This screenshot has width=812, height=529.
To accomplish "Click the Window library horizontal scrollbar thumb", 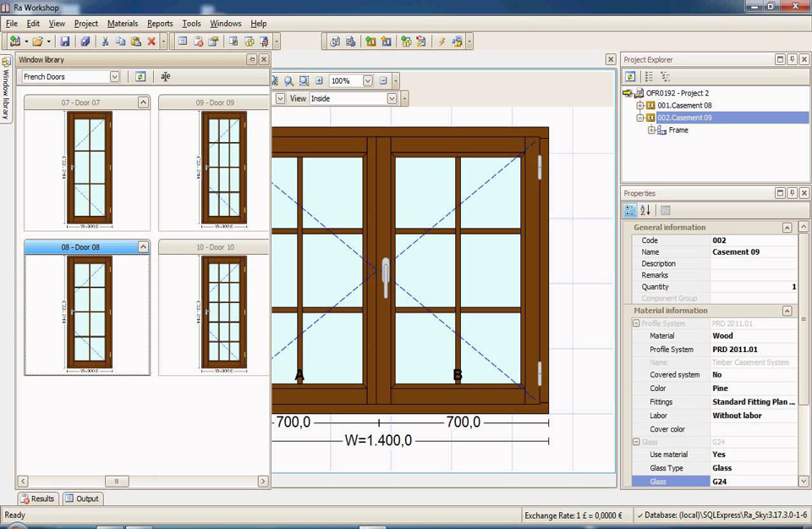I will pyautogui.click(x=117, y=482).
